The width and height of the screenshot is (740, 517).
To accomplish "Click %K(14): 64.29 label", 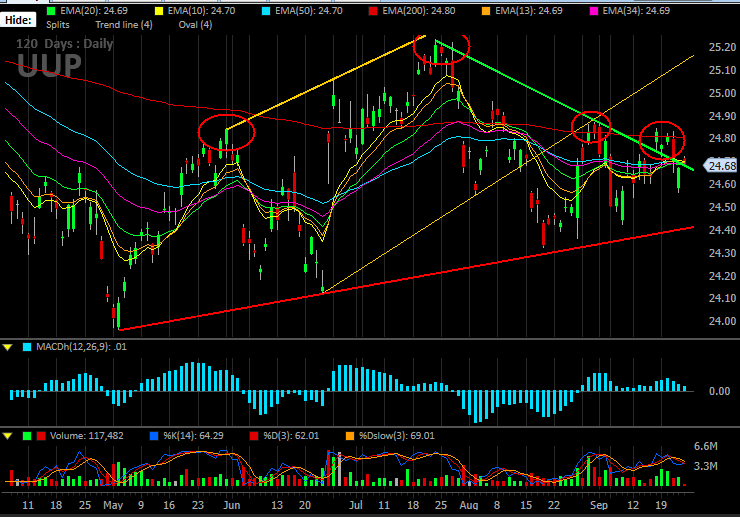I will tap(193, 436).
